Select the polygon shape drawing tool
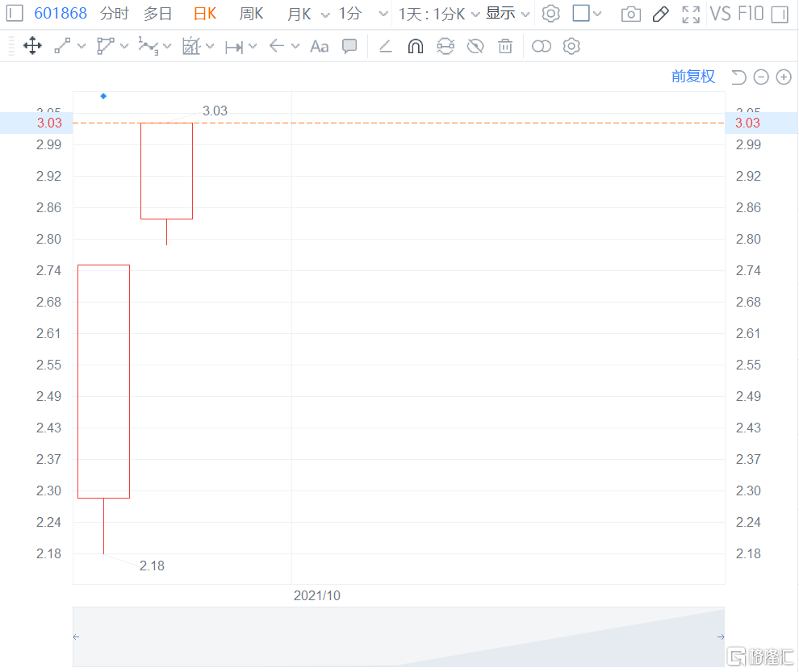Screen dimensions: 799x672 click(105, 46)
